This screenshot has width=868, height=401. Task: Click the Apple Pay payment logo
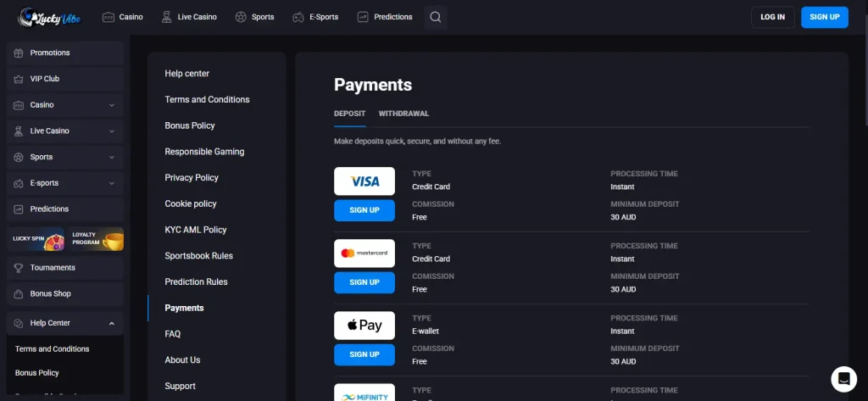364,325
